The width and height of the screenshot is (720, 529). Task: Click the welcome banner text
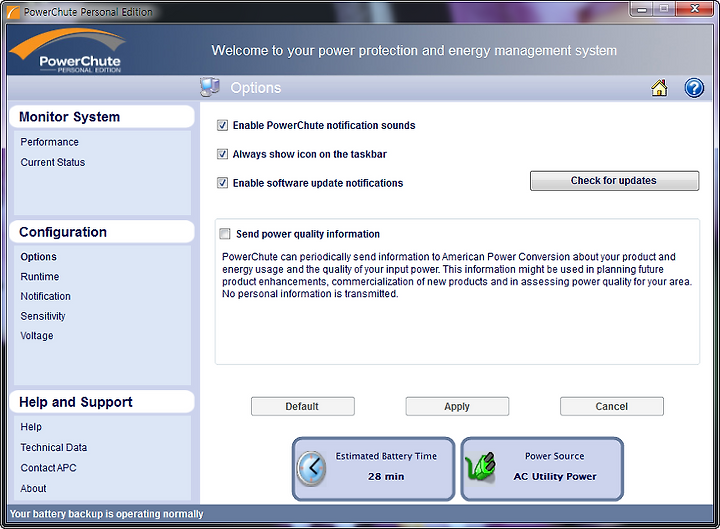click(414, 51)
